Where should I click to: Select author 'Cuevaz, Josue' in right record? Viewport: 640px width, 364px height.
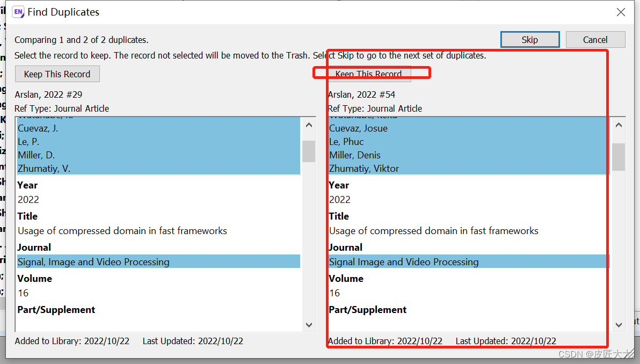(x=358, y=128)
